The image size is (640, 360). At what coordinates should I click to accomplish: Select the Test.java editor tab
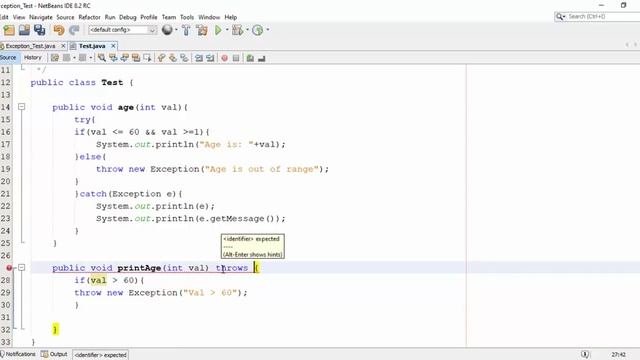tap(92, 46)
